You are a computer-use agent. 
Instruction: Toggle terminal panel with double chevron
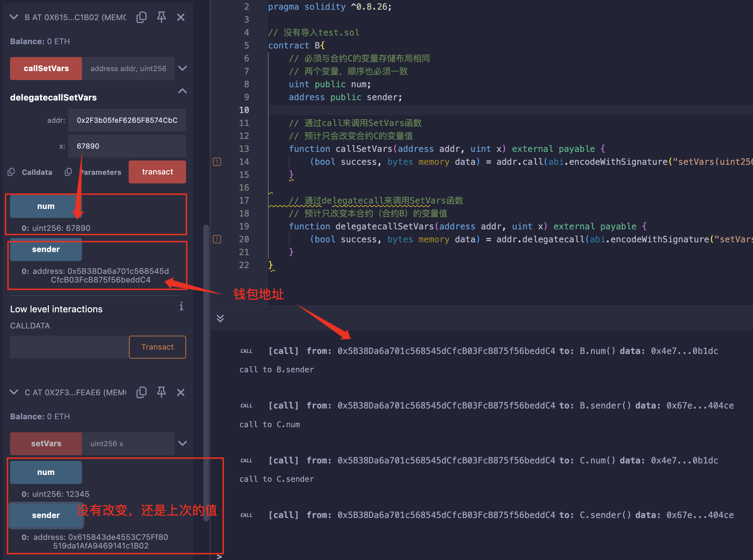(220, 318)
